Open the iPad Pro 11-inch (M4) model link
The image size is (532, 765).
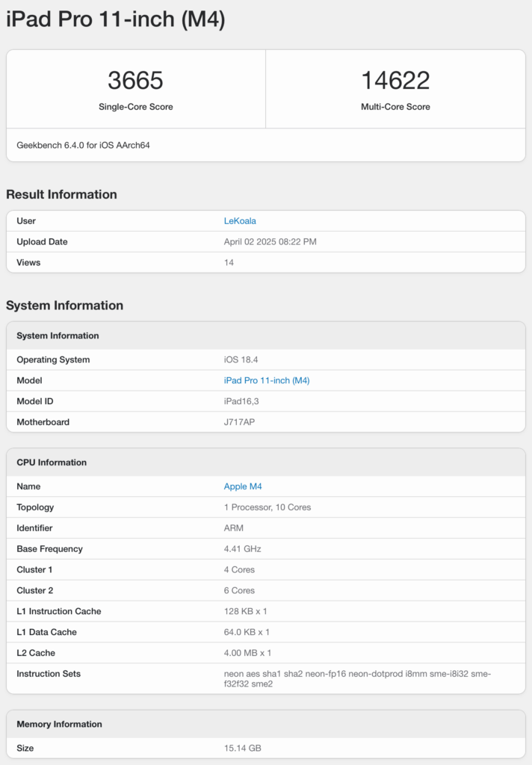[x=267, y=380]
